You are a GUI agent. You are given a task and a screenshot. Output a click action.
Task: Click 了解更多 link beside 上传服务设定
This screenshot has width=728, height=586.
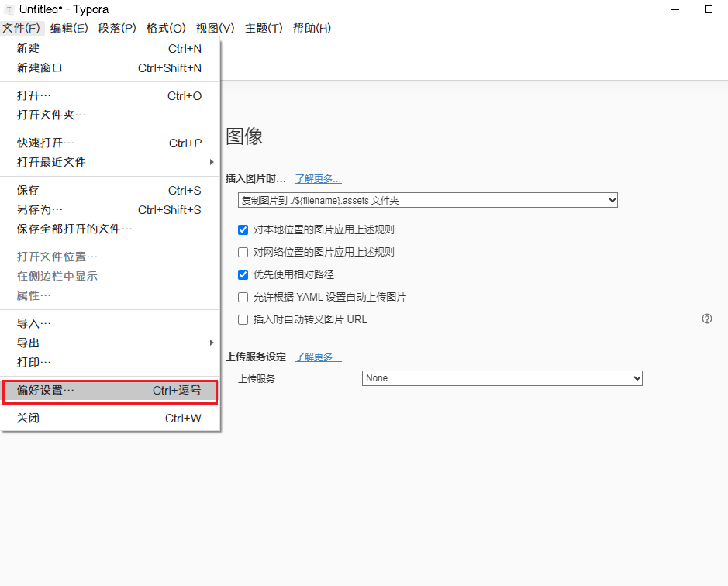pyautogui.click(x=318, y=357)
